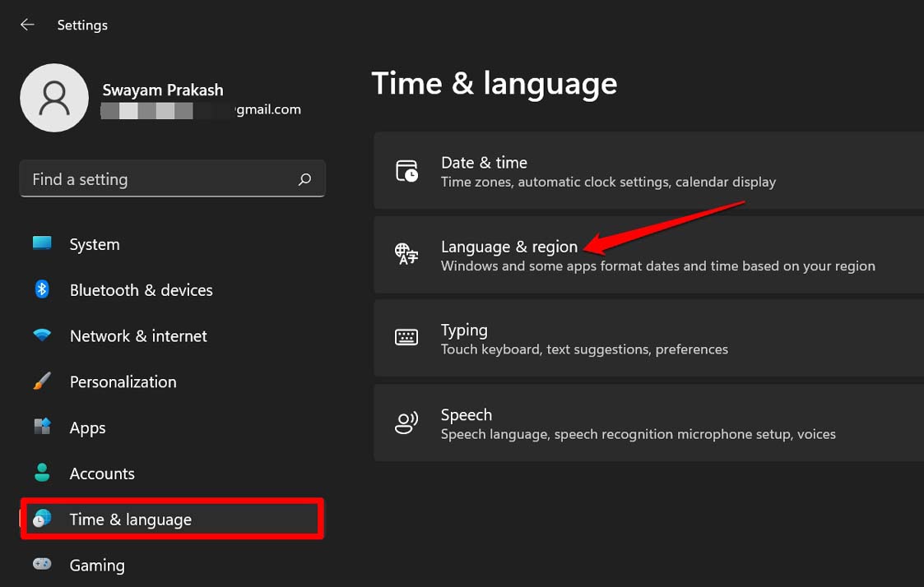Click the Speech icon
924x587 pixels.
click(406, 423)
